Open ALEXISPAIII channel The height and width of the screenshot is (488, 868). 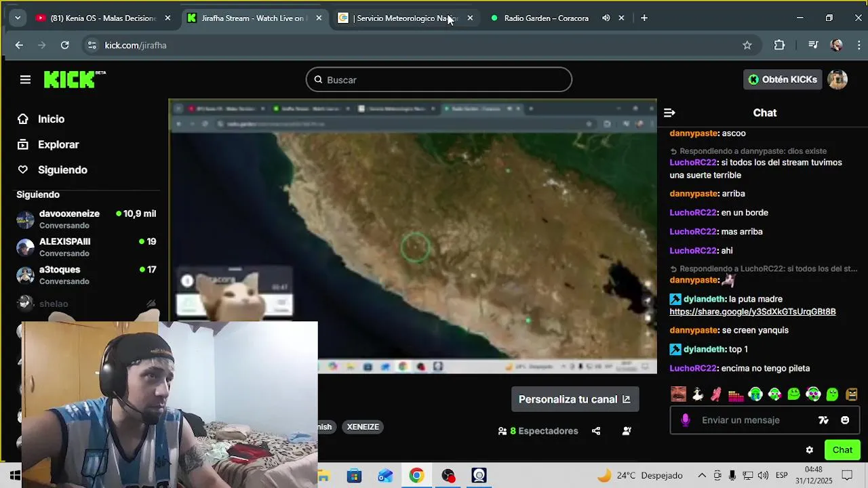tap(86, 247)
